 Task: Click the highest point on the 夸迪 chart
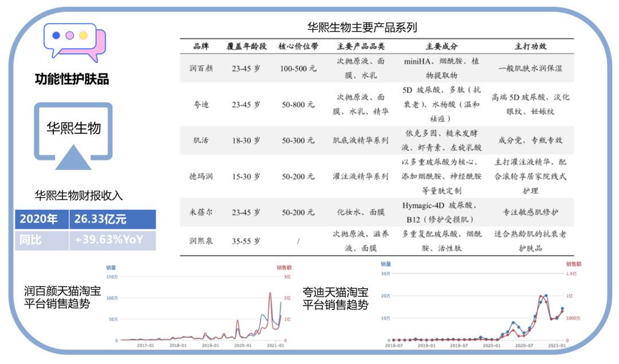tap(546, 295)
